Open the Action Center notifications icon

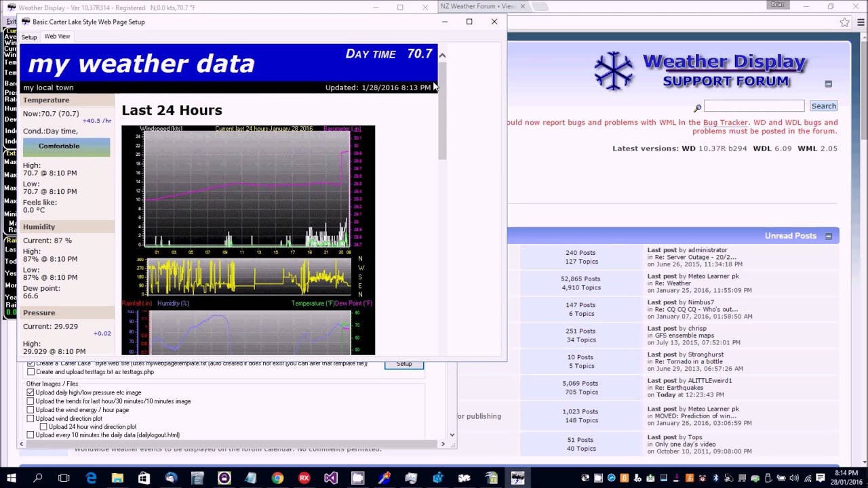(821, 478)
